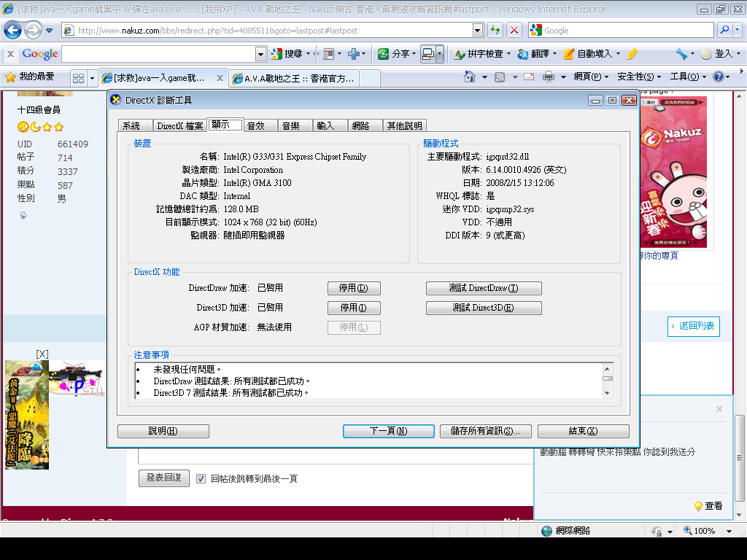
Task: Click the 測試 DirectDraw(T) button
Action: pos(484,288)
